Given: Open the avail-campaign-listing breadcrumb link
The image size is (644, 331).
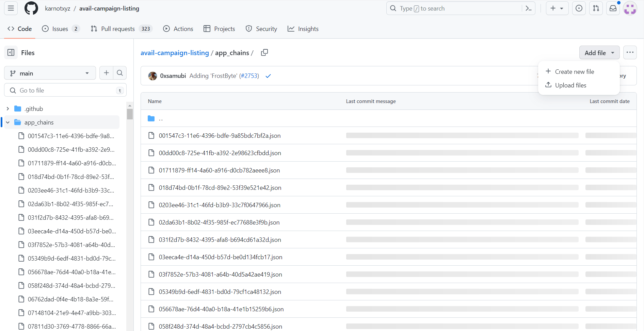Looking at the screenshot, I should 175,53.
